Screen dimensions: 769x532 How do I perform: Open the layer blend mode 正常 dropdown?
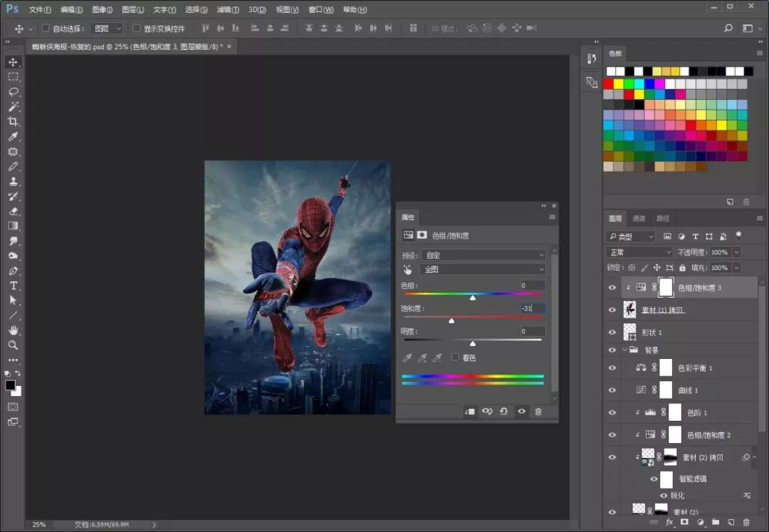click(x=639, y=252)
